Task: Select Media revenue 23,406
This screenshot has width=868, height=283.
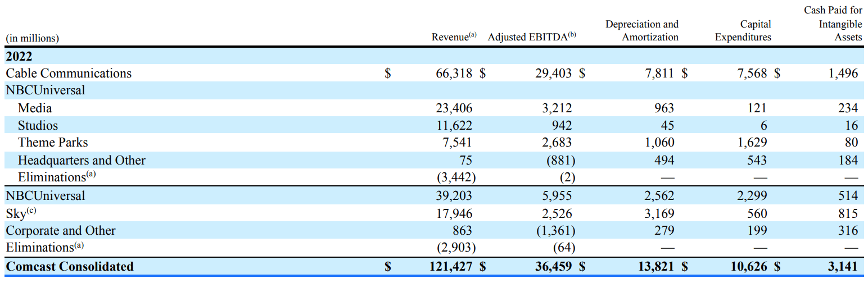Action: point(454,108)
